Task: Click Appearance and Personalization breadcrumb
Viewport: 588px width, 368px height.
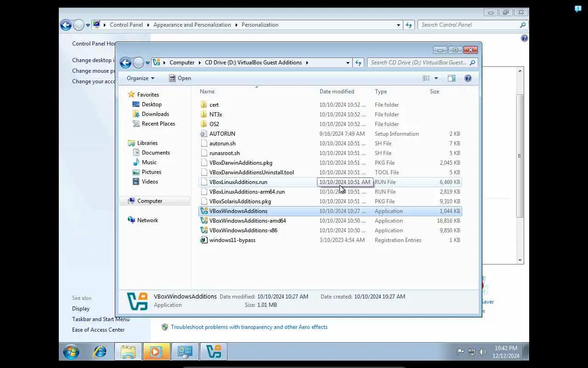Action: point(192,25)
